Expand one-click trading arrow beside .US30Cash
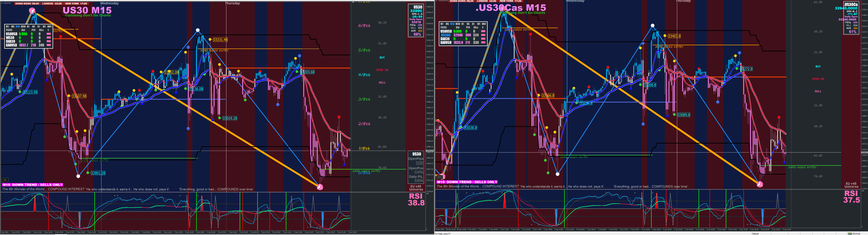Screen dimensions: 868x235 (436, 1)
